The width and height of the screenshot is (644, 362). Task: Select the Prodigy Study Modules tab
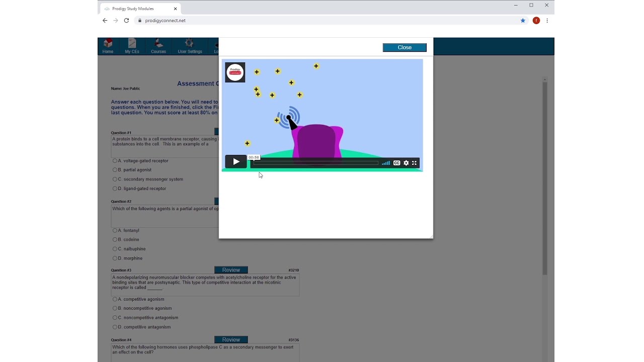[x=140, y=9]
